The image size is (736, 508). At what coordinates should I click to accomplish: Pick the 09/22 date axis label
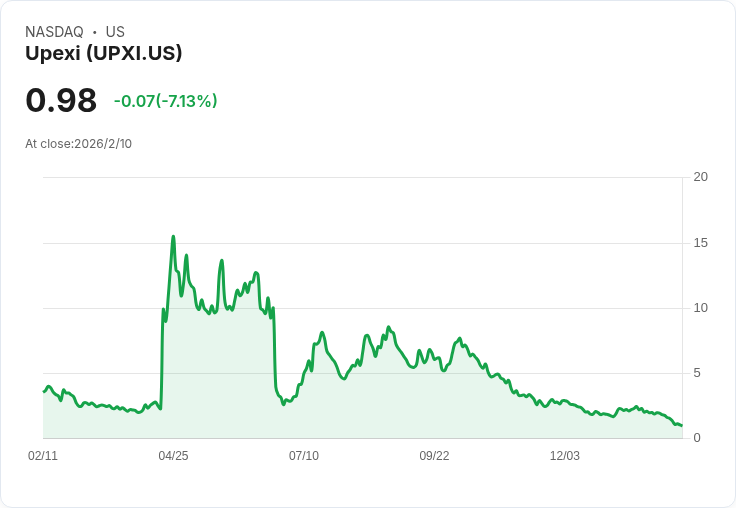[x=434, y=456]
